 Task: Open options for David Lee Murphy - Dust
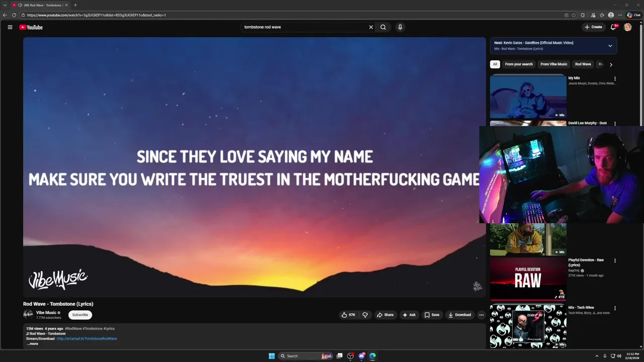(615, 124)
